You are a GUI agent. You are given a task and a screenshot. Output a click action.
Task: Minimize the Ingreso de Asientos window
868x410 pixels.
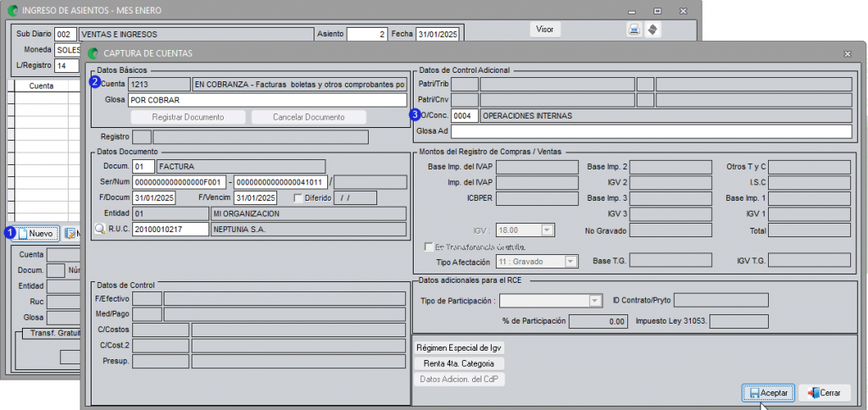tap(632, 10)
